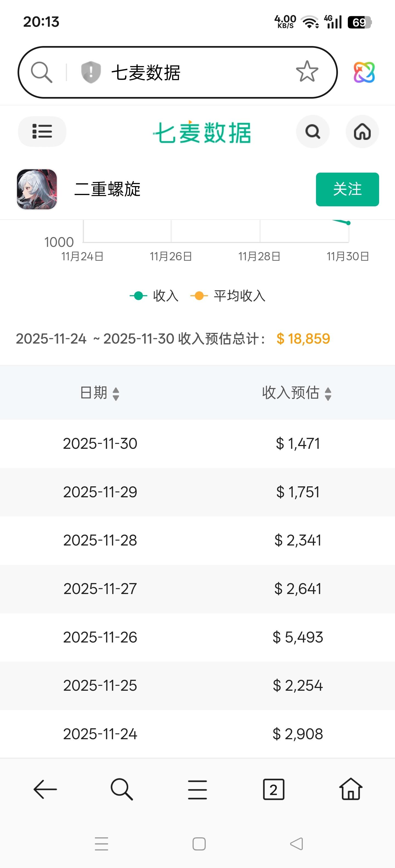Open browser hamburger menu at bottom
Viewport: 395px width, 868px height.
coord(197,789)
